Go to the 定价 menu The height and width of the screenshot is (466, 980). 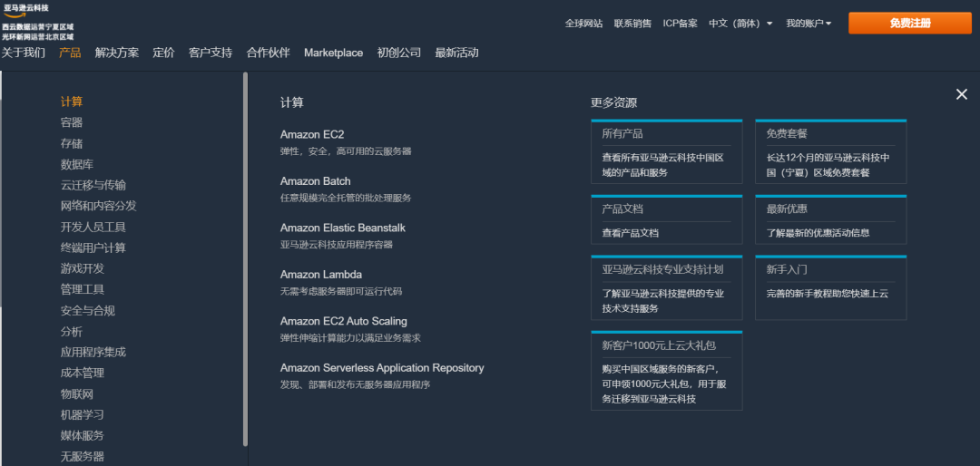[x=163, y=53]
